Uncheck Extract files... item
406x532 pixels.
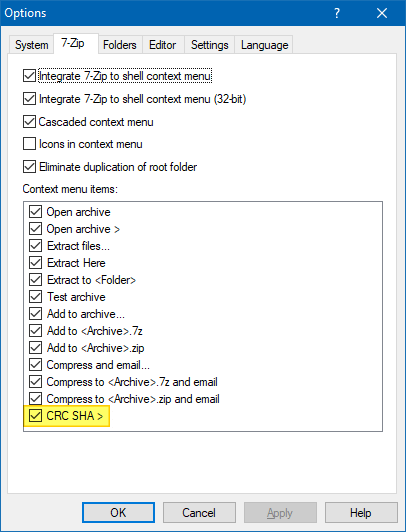click(x=35, y=246)
